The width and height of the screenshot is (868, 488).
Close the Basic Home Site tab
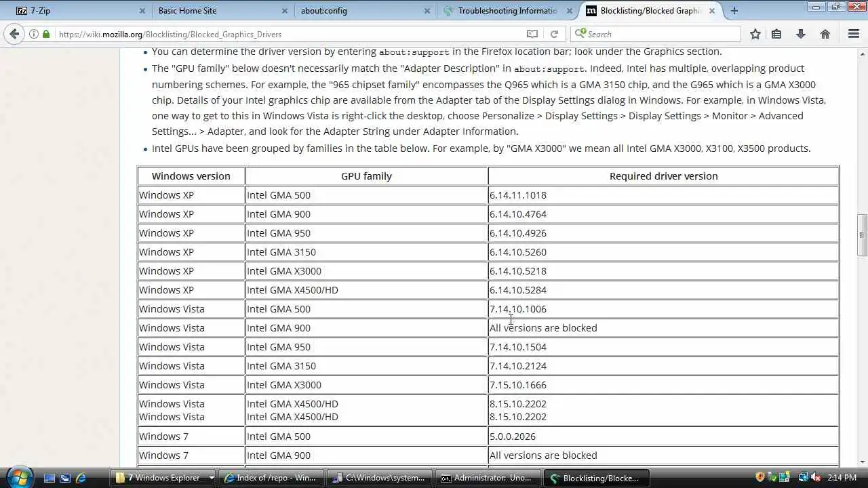pos(285,11)
